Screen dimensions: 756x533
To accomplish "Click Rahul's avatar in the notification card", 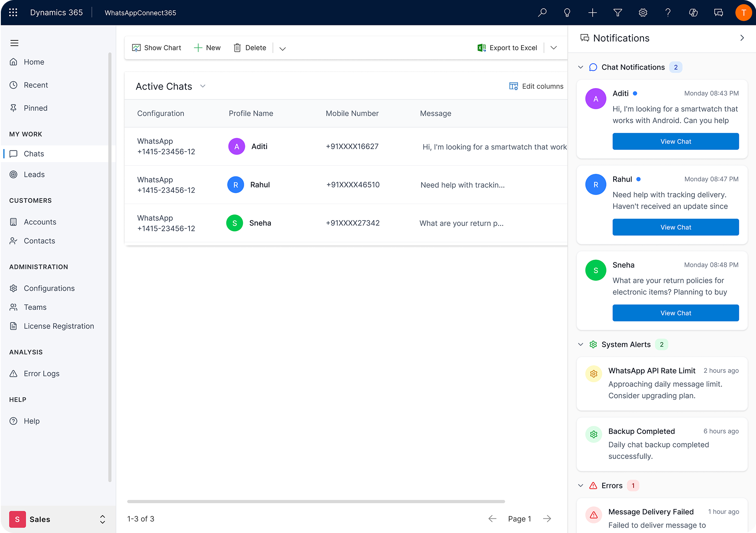I will (596, 184).
